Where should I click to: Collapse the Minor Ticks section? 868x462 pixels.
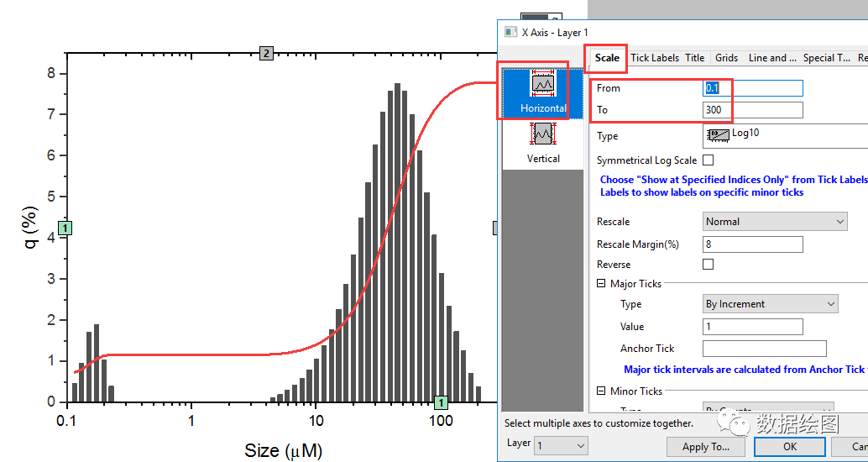[x=601, y=391]
